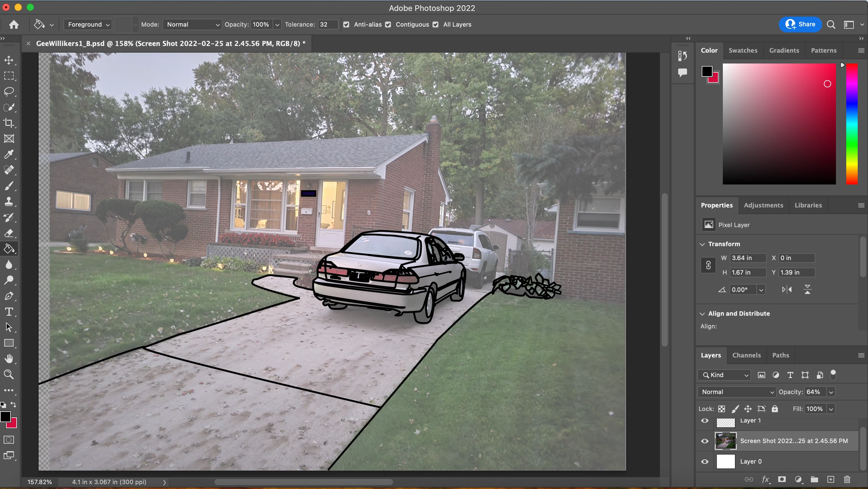The height and width of the screenshot is (489, 868).
Task: Select the Crop tool
Action: click(9, 123)
